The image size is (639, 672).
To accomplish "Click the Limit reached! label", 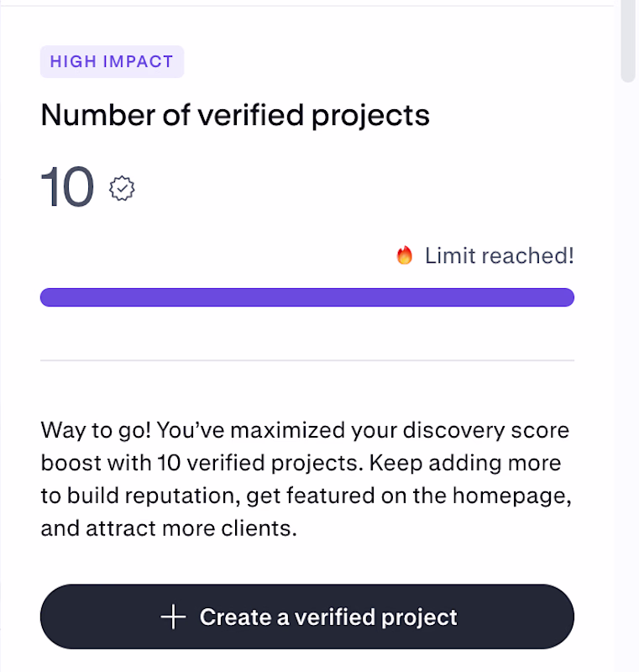I will pyautogui.click(x=499, y=255).
